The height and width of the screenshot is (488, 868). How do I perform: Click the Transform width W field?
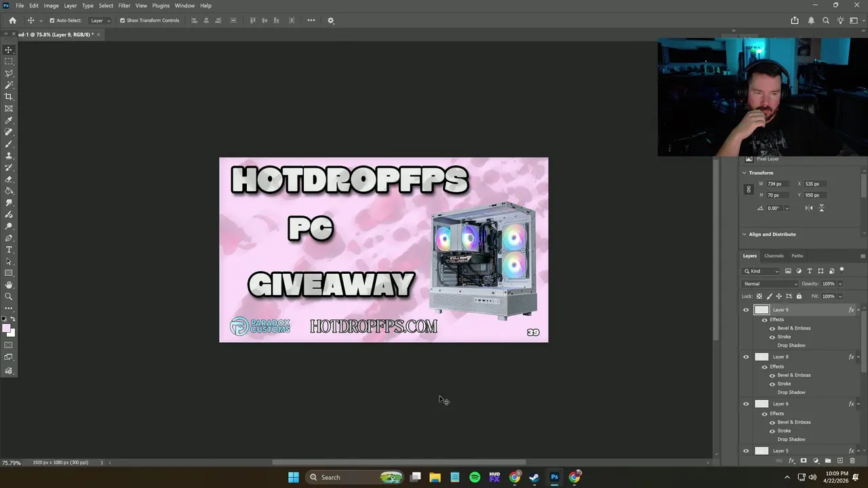click(x=777, y=184)
